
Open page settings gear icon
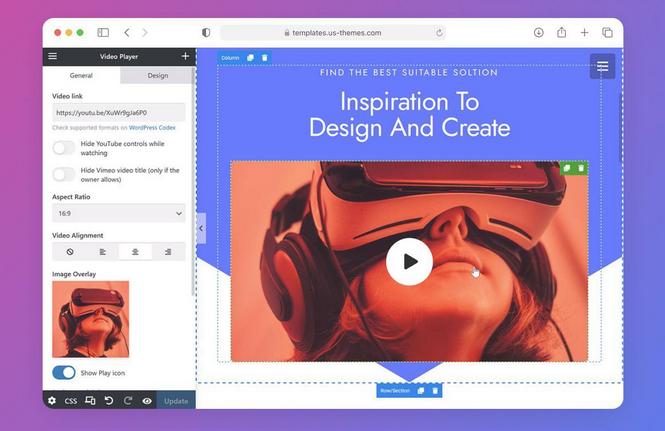click(52, 400)
